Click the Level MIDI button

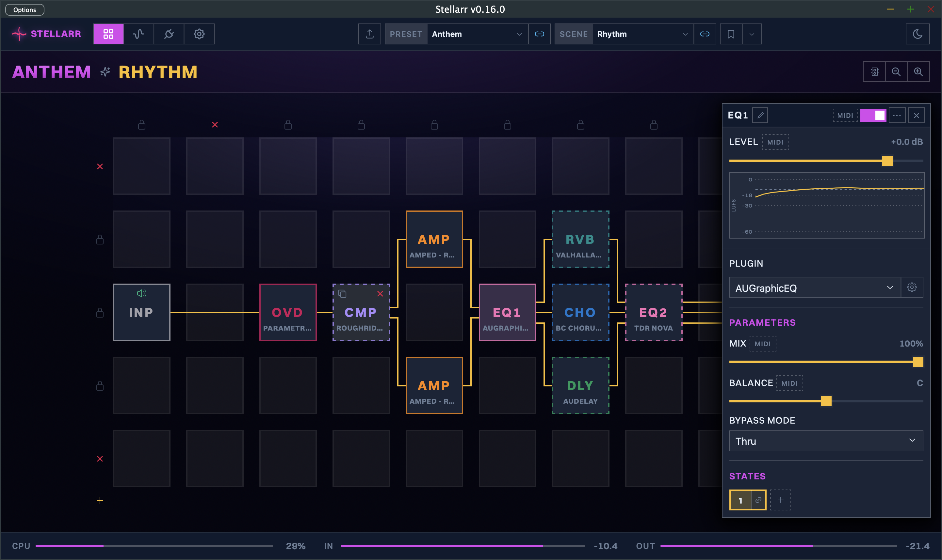click(x=775, y=142)
